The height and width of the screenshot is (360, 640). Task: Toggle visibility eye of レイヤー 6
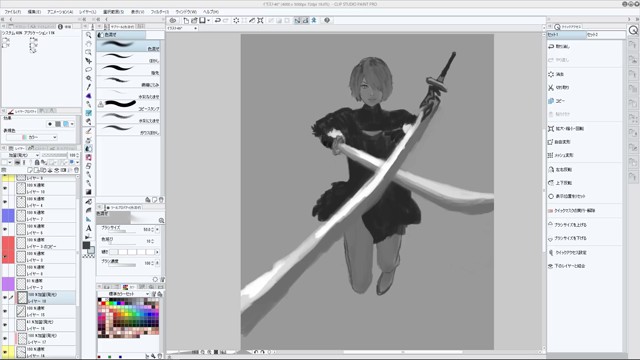(x=5, y=229)
